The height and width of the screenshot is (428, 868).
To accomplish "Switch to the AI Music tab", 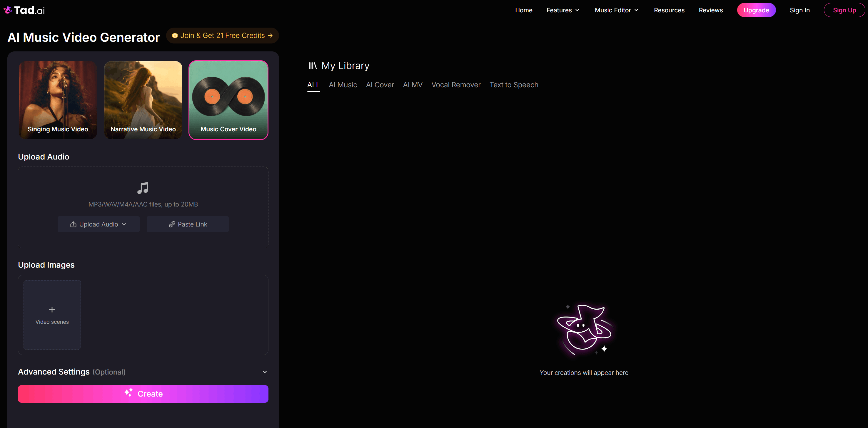I will click(x=343, y=85).
